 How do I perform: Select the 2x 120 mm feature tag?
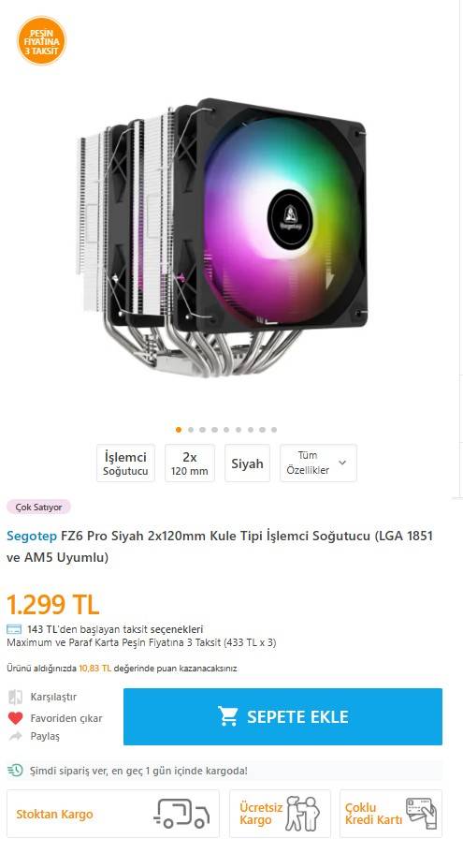pos(190,463)
